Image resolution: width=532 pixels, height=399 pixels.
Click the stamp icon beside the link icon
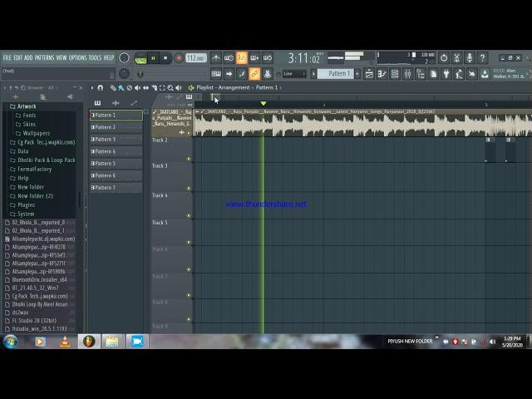pos(268,74)
